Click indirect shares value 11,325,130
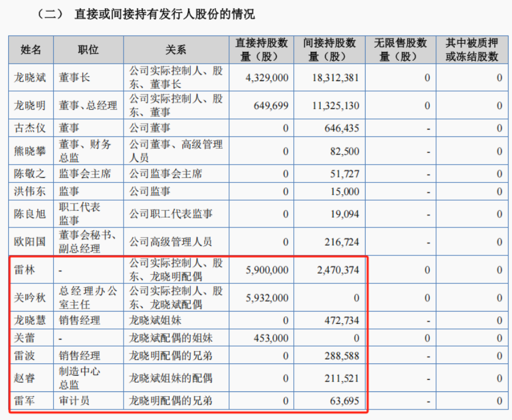Viewport: 512px width, 420px height. 336,106
